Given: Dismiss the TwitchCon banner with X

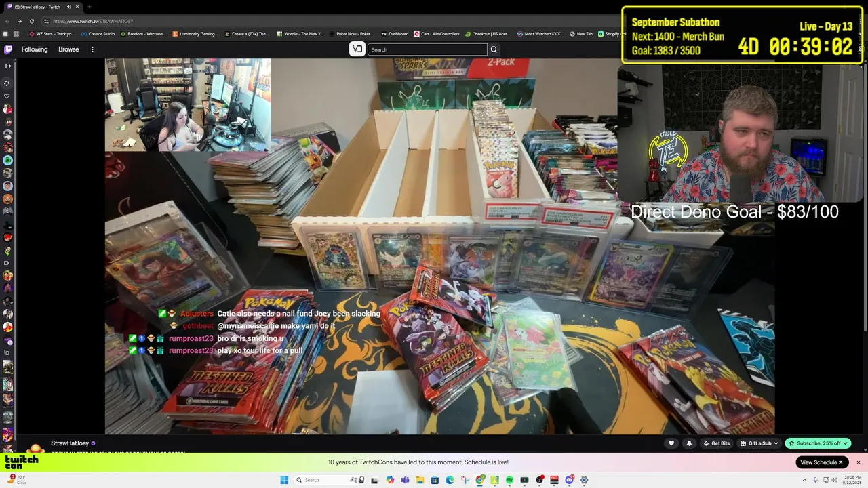Looking at the screenshot, I should tap(858, 462).
